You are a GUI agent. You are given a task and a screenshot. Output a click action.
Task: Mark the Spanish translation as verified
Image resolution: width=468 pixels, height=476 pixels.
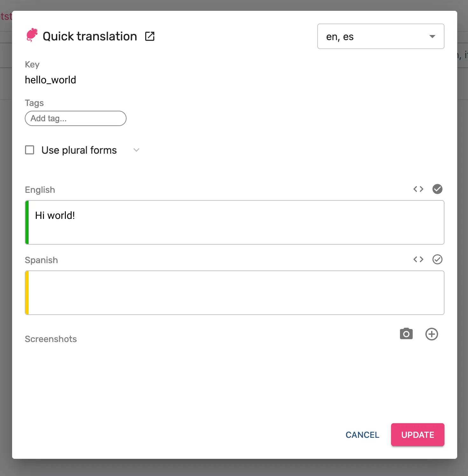tap(437, 259)
